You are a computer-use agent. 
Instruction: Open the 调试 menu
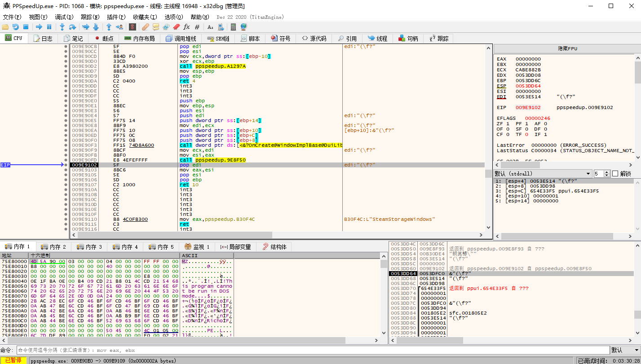pos(64,17)
